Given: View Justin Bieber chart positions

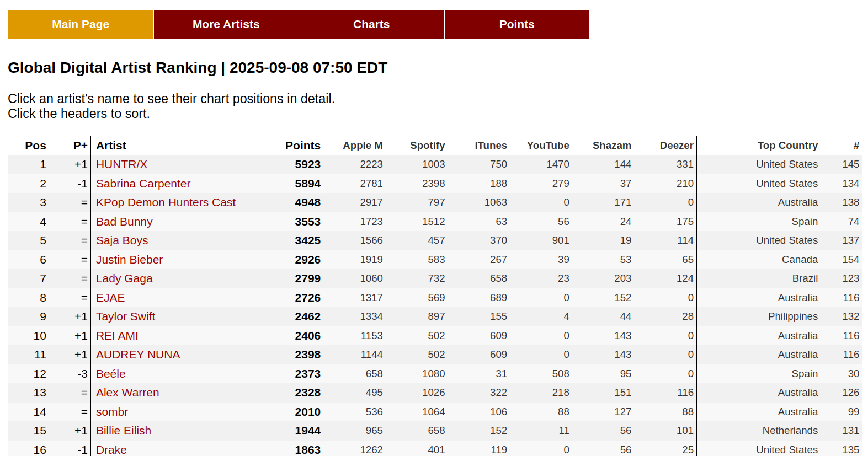Looking at the screenshot, I should (x=129, y=260).
